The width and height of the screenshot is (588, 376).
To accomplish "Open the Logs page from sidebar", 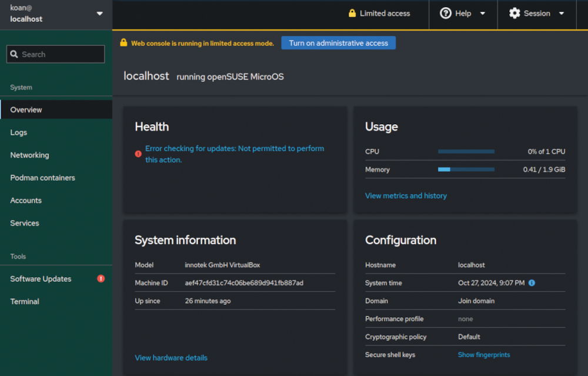I will tap(19, 132).
